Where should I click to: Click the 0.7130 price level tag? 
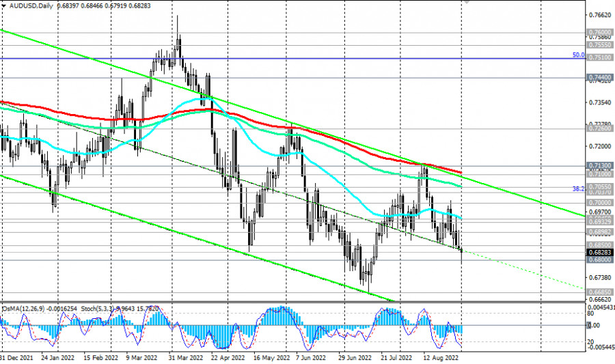point(599,165)
